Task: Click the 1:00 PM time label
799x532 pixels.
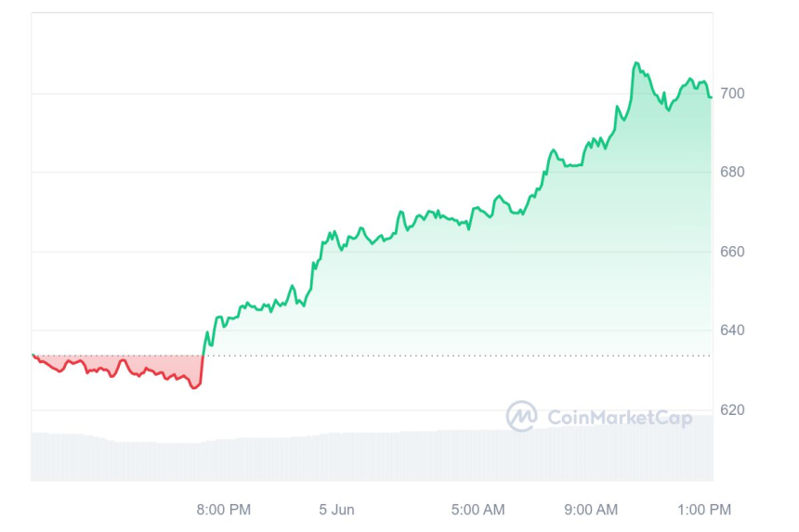Action: point(704,510)
